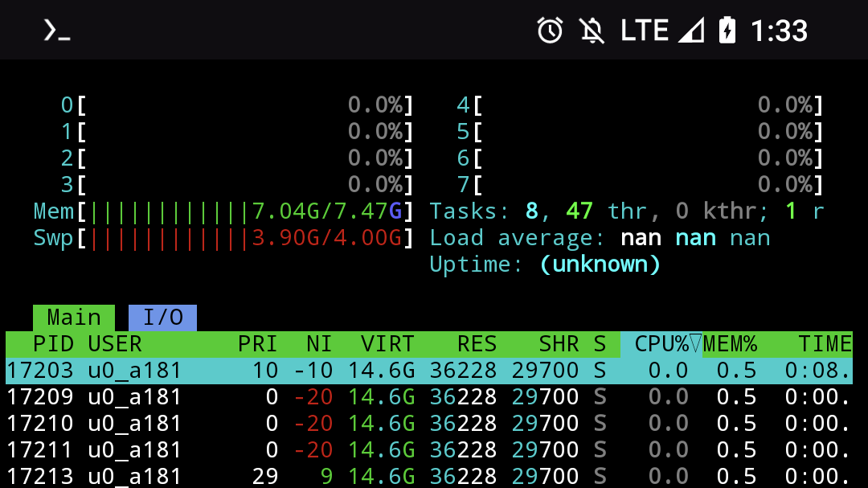868x488 pixels.
Task: Tap the alarm clock status icon
Action: click(551, 31)
